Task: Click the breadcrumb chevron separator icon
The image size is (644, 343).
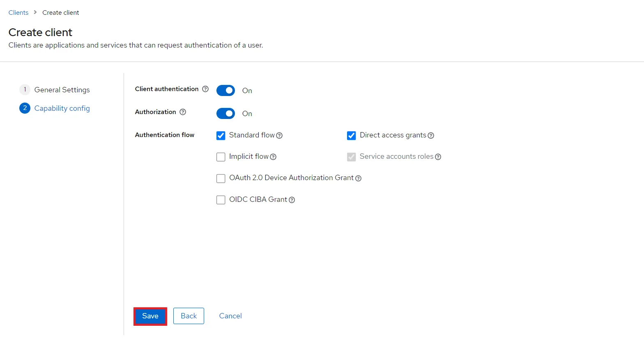Action: coord(35,12)
